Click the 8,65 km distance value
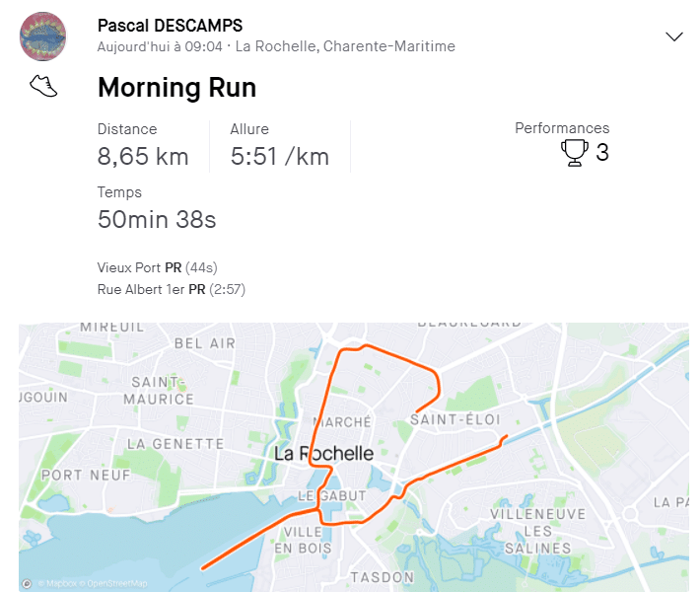Screen dimensions: 700x592 pos(143,156)
